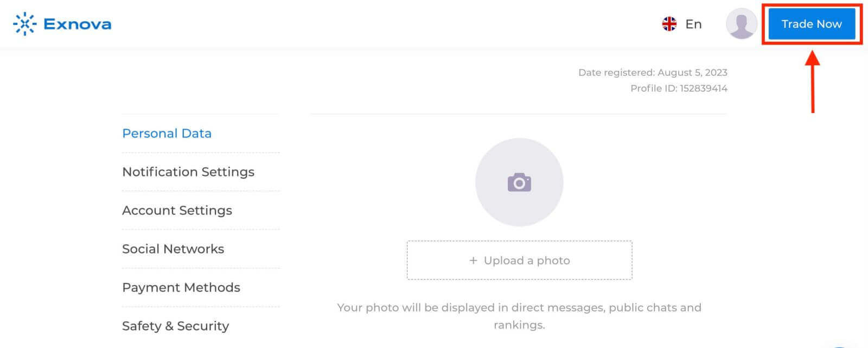Go to Account Settings
The height and width of the screenshot is (348, 868).
click(177, 211)
